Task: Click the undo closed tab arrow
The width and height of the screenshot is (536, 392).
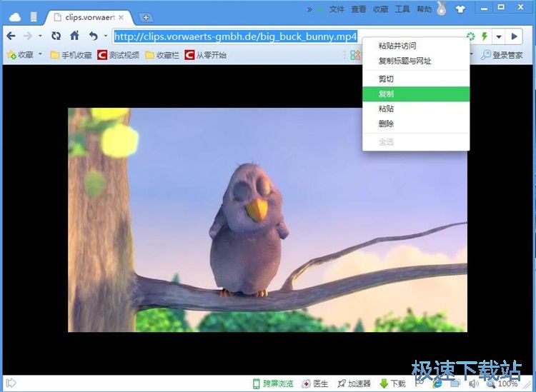Action: pyautogui.click(x=94, y=36)
